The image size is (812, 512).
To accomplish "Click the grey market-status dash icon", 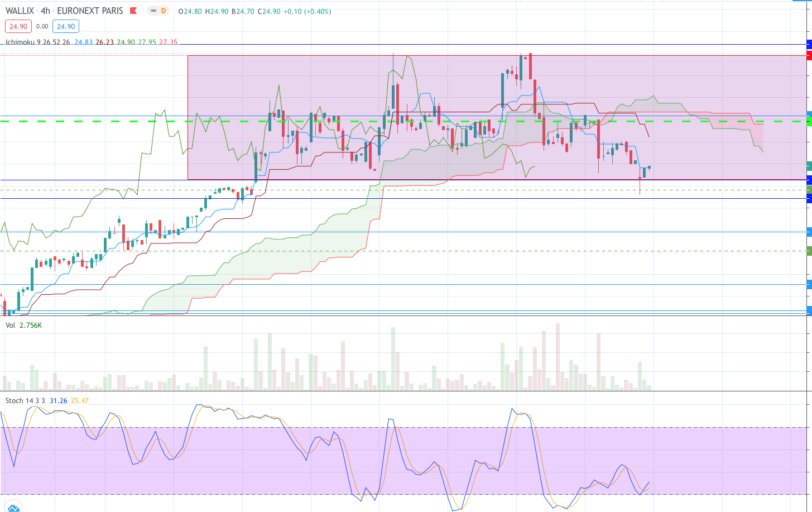I will 153,11.
